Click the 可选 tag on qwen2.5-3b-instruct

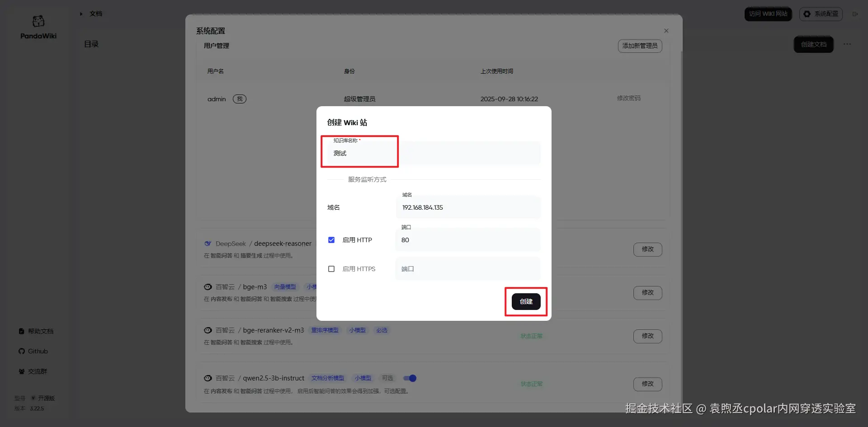[x=387, y=378]
